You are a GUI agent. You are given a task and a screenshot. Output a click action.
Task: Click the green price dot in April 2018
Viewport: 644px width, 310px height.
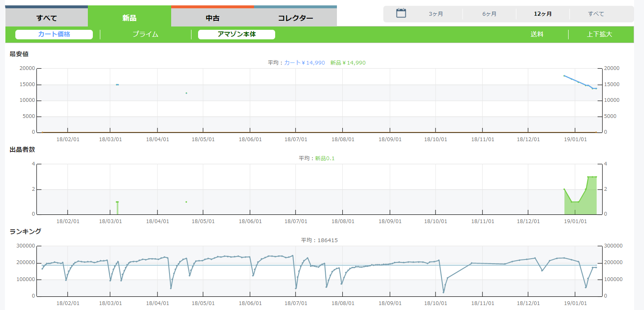186,93
